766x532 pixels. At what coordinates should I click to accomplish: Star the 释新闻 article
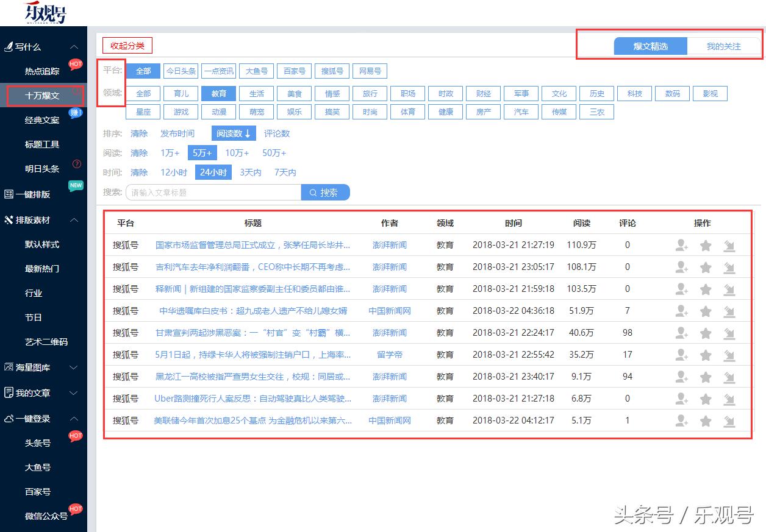pos(706,289)
